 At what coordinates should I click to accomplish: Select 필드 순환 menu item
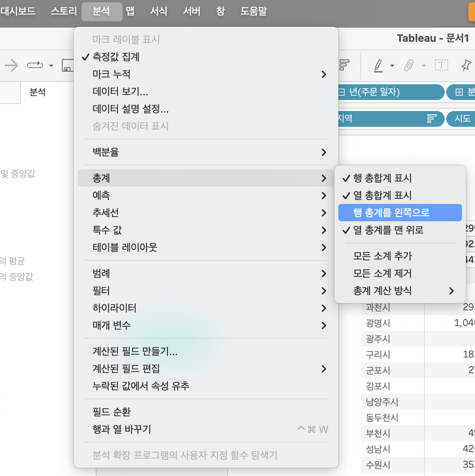(x=206, y=412)
